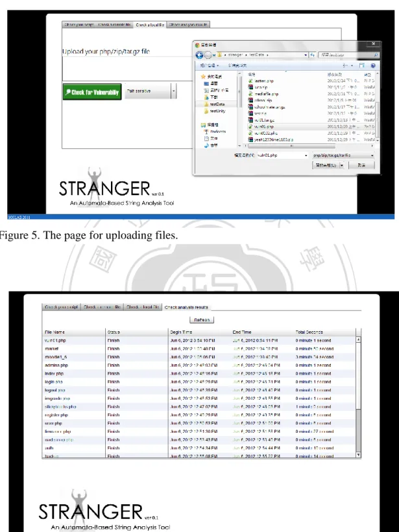Click the Cancel button in file dialog
The width and height of the screenshot is (399, 532).
pyautogui.click(x=361, y=165)
